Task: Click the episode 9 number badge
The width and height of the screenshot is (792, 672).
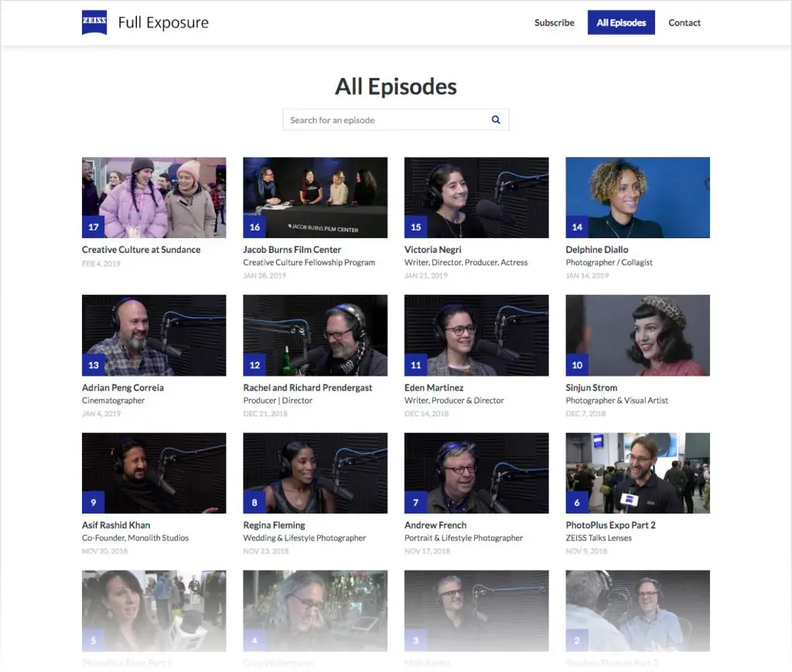Action: coord(94,503)
